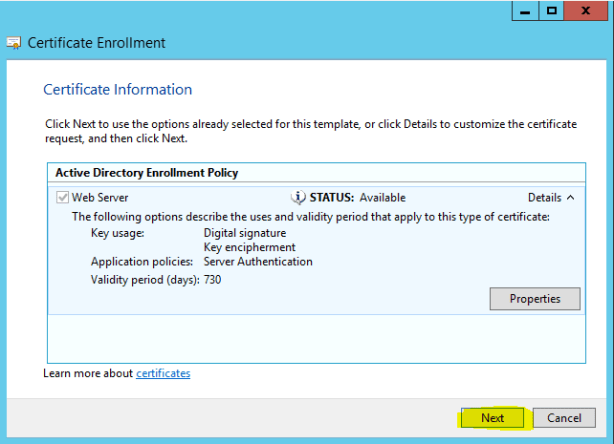This screenshot has height=444, width=614.
Task: Click the Certificate Enrollment wizard icon
Action: click(14, 43)
